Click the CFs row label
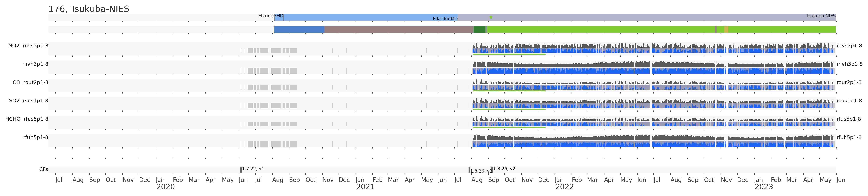 43,169
